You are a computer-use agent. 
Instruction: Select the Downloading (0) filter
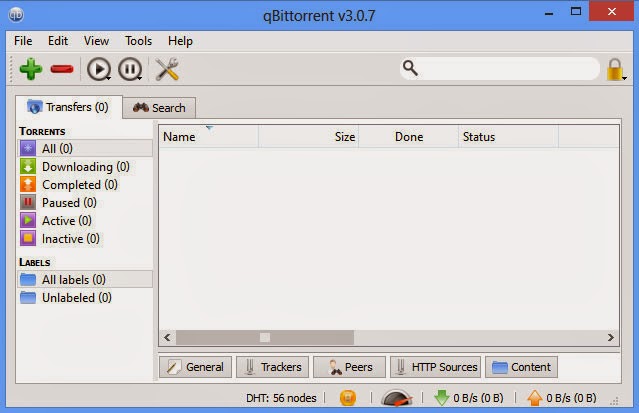point(85,166)
